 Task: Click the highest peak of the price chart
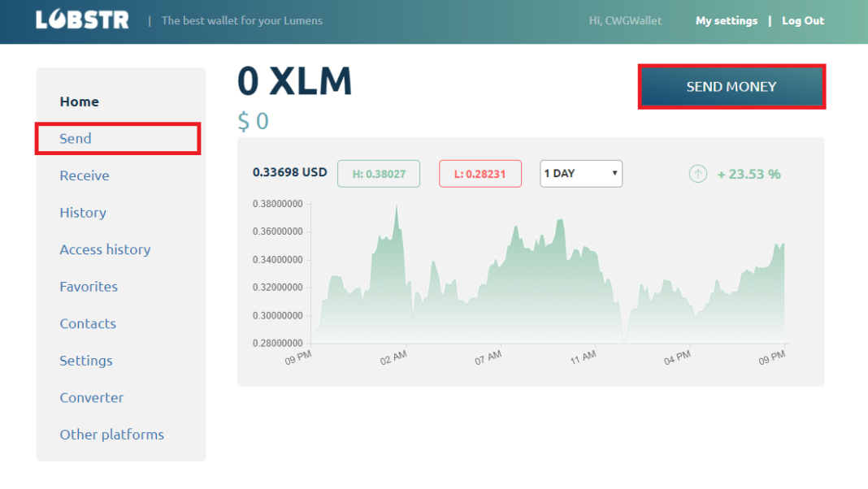397,206
